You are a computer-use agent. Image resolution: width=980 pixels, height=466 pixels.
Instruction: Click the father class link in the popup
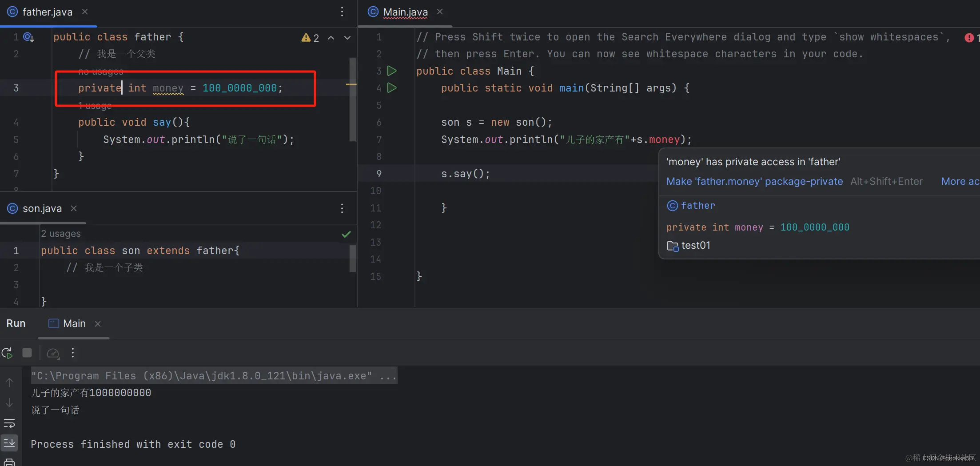pos(698,206)
